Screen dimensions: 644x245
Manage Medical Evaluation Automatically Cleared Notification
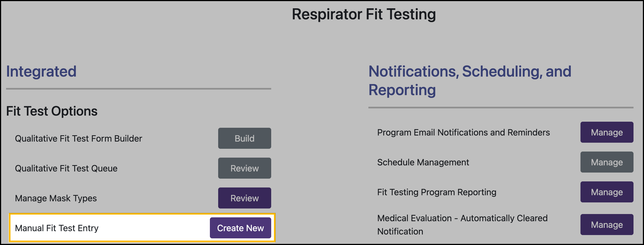(x=606, y=225)
